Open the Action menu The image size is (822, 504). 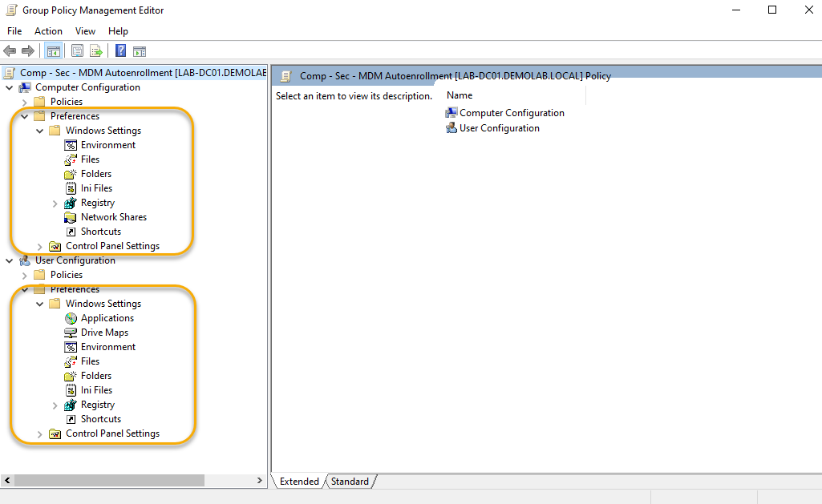[x=48, y=31]
